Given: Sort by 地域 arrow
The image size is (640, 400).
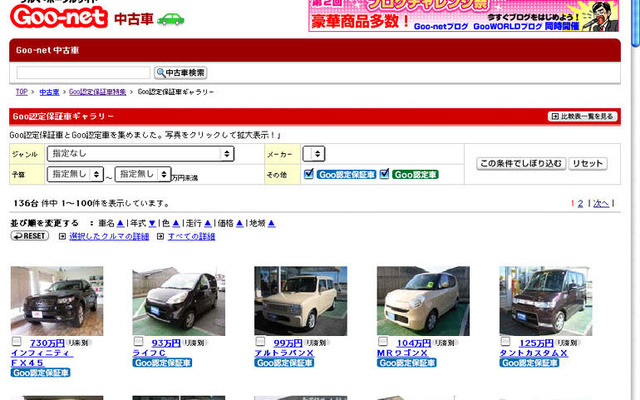Looking at the screenshot, I should pos(271,223).
